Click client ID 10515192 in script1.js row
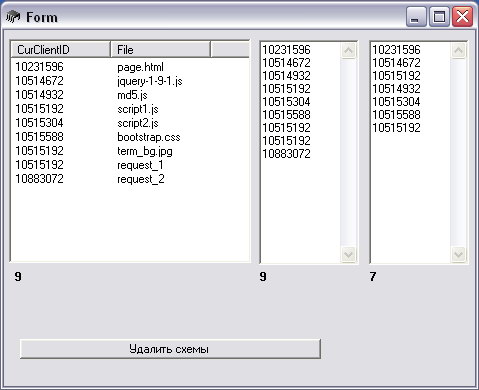 pos(39,109)
